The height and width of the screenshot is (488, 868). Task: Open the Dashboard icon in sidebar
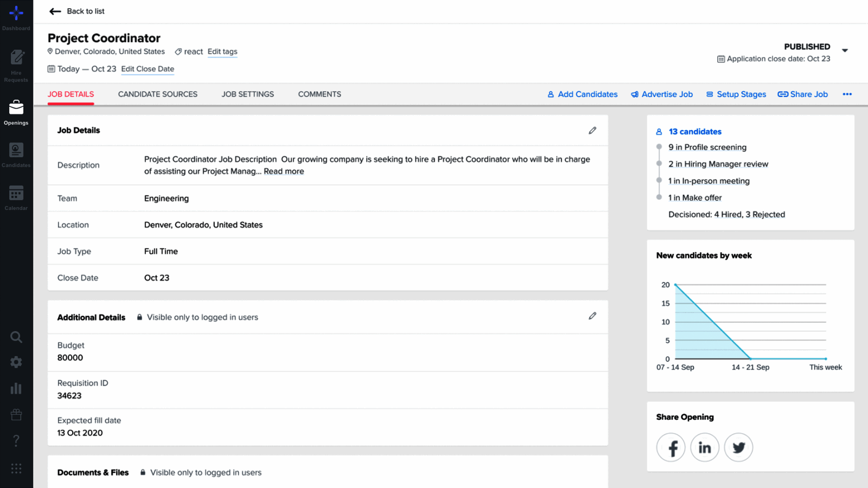click(x=16, y=17)
